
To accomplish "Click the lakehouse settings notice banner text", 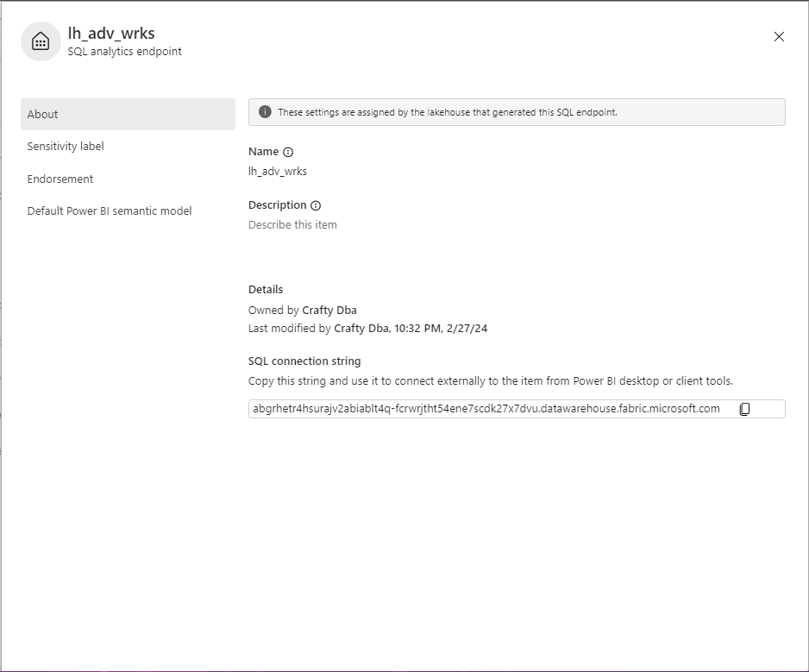I will [x=448, y=112].
